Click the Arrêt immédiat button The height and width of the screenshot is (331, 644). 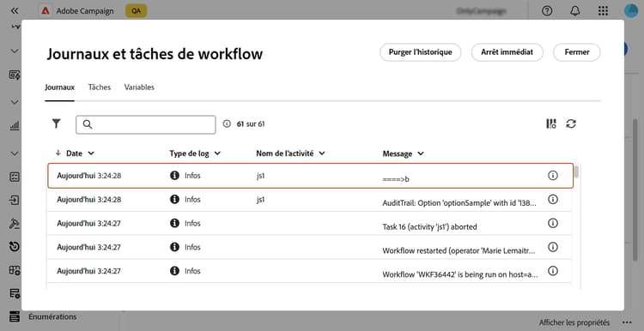click(507, 52)
